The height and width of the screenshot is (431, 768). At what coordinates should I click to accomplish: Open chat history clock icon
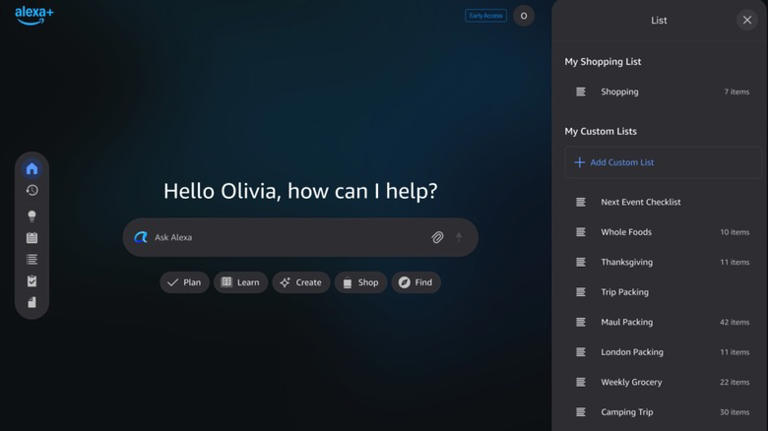tap(32, 190)
